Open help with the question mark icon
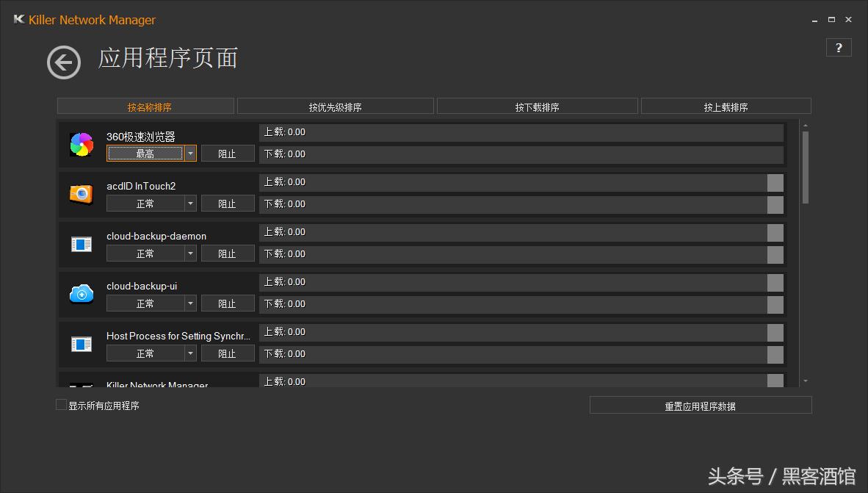 point(839,47)
